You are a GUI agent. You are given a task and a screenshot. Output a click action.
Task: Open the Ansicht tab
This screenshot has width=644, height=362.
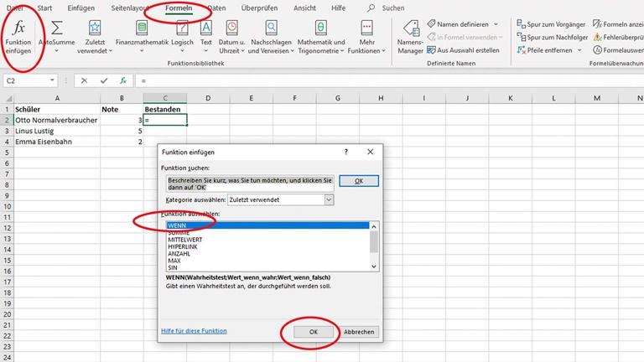[x=304, y=8]
